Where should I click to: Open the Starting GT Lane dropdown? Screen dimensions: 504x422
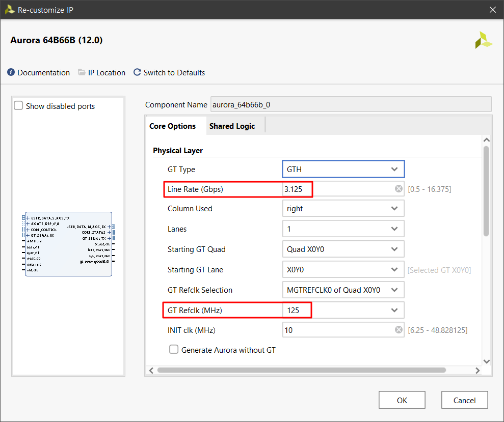(x=343, y=269)
